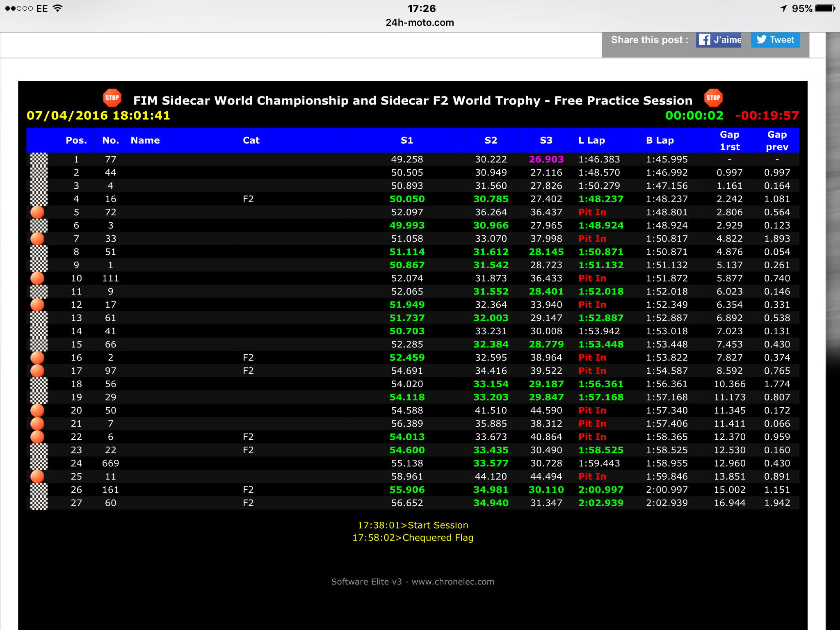Click the red remaining time -00:19:57
Screen dimensions: 840x630
[x=767, y=116]
